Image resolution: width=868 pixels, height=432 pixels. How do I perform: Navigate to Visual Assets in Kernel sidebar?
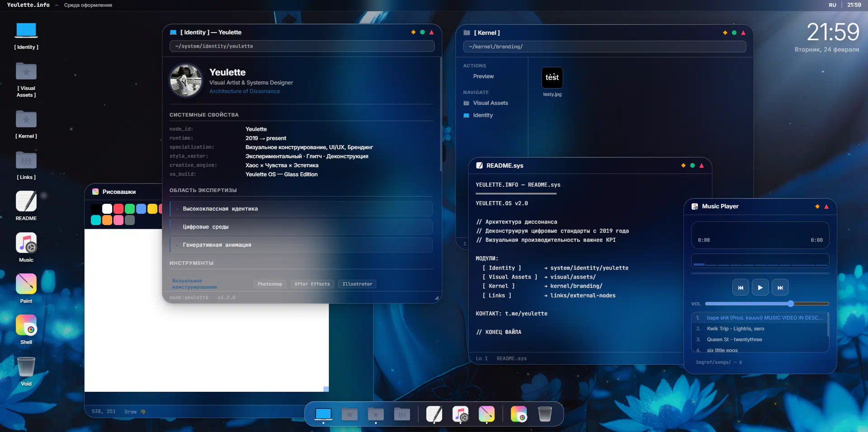click(x=490, y=103)
